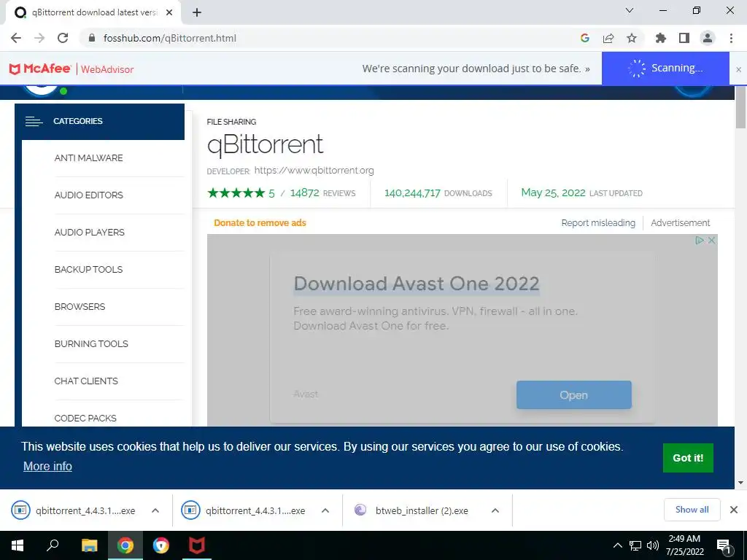This screenshot has width=747, height=560.
Task: Click Report misleading link
Action: [598, 223]
